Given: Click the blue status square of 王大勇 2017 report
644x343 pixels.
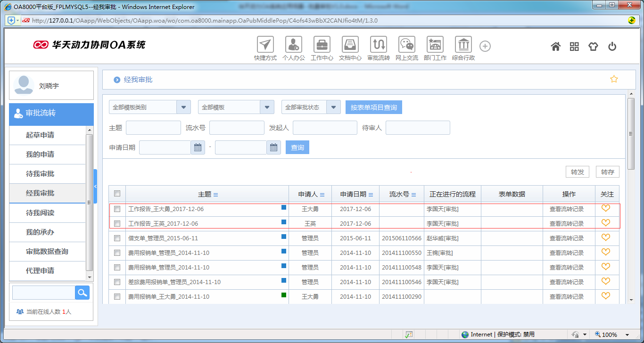Looking at the screenshot, I should click(284, 207).
